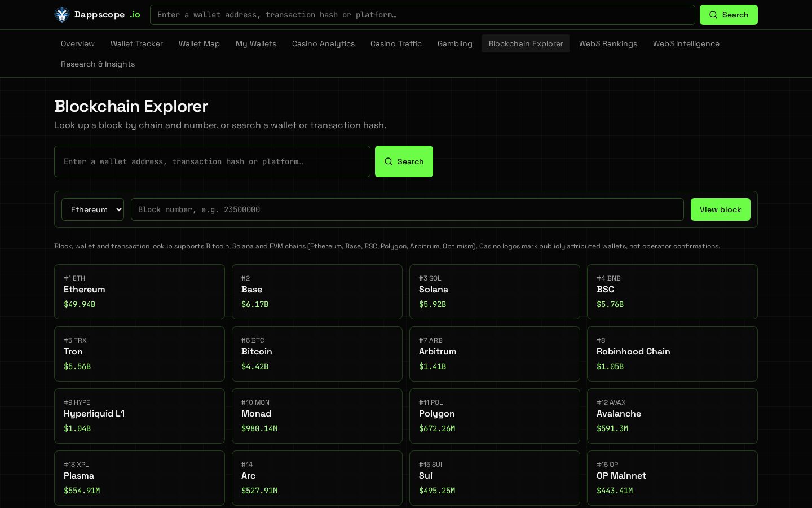Image resolution: width=812 pixels, height=508 pixels.
Task: Click the green Search button below the page heading
Action: point(404,161)
